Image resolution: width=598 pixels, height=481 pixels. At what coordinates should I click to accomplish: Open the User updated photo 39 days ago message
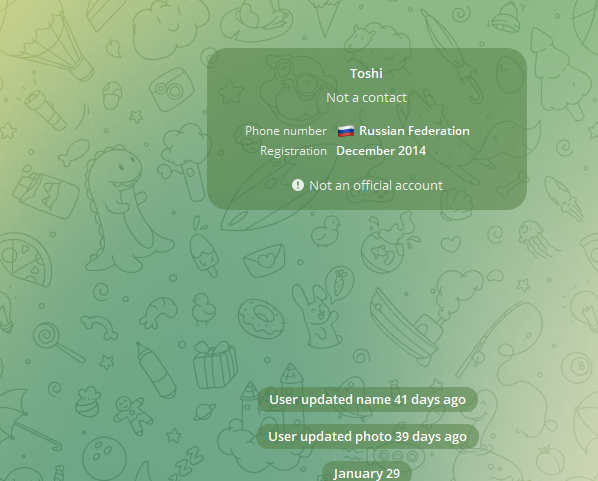tap(367, 436)
